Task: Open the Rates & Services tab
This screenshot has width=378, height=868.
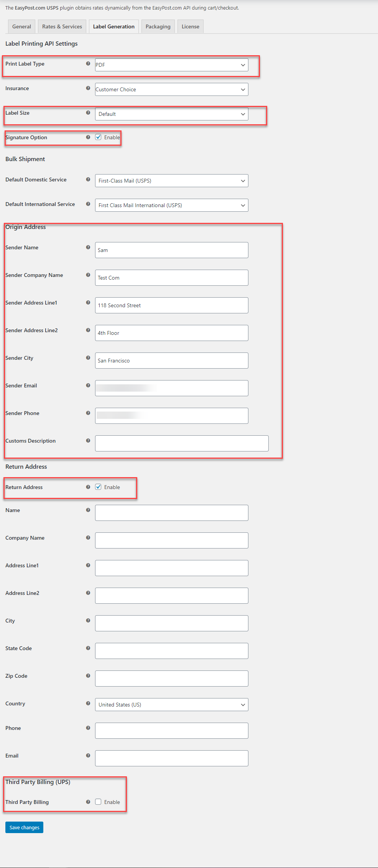Action: point(62,26)
